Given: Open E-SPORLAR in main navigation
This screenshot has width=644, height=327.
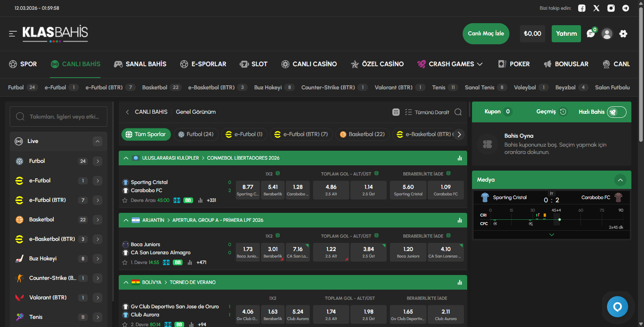Looking at the screenshot, I should click(x=203, y=64).
